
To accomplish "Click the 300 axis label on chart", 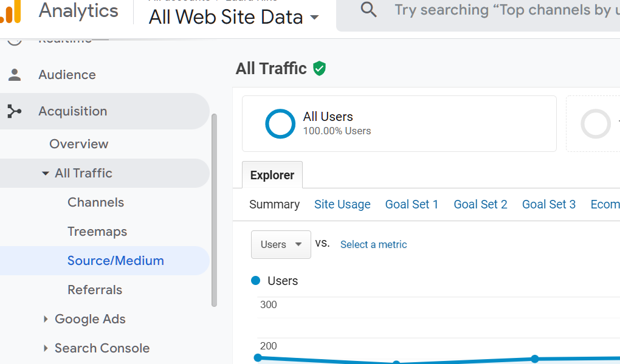I will [269, 304].
